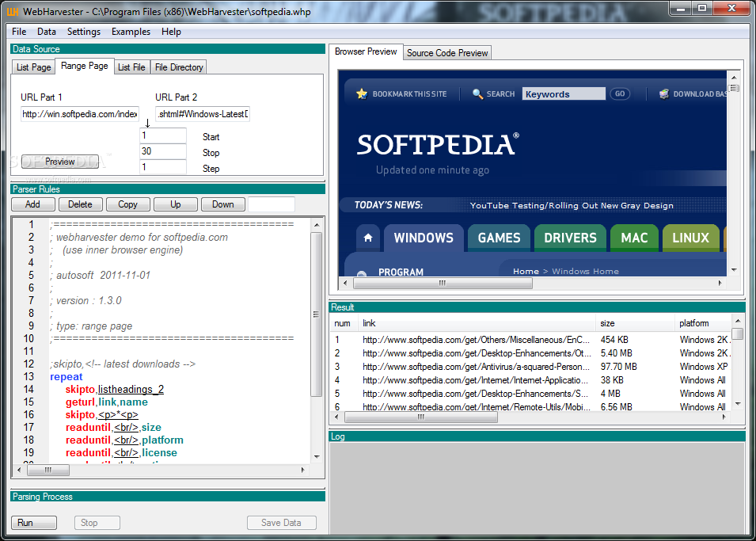Click the URL Part 2 input field
756x541 pixels.
[203, 114]
